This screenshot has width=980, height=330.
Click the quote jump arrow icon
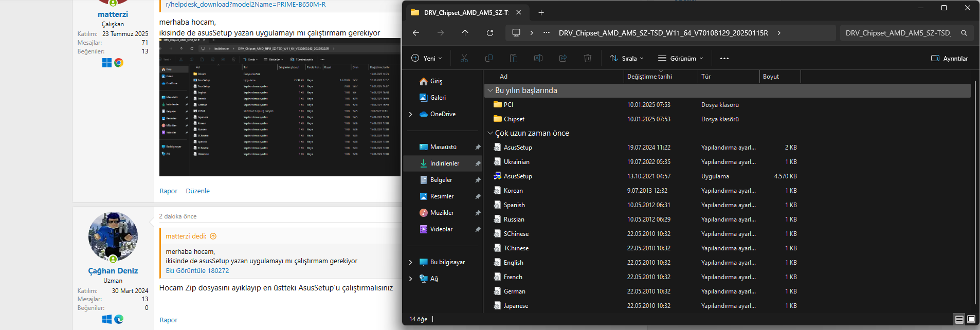[213, 236]
